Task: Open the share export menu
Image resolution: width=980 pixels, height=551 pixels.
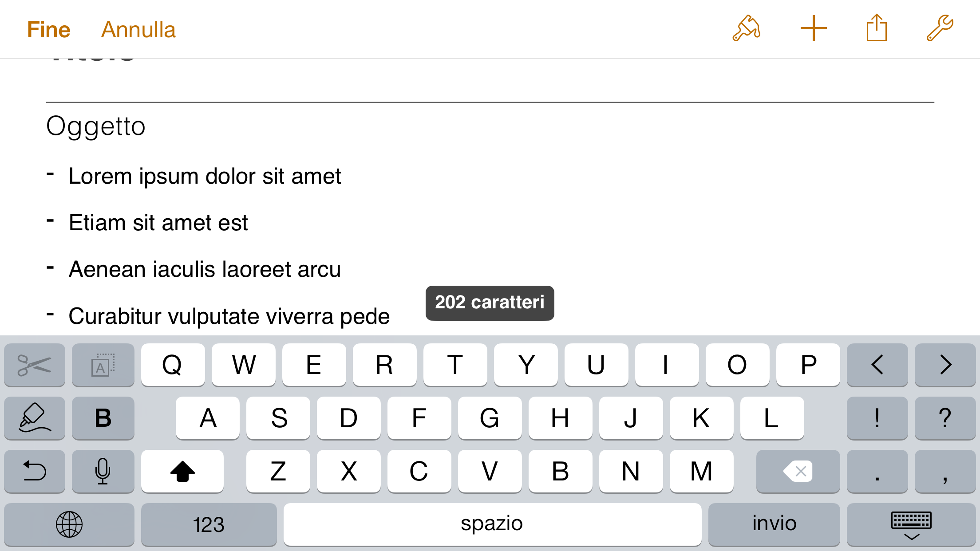Action: tap(877, 29)
